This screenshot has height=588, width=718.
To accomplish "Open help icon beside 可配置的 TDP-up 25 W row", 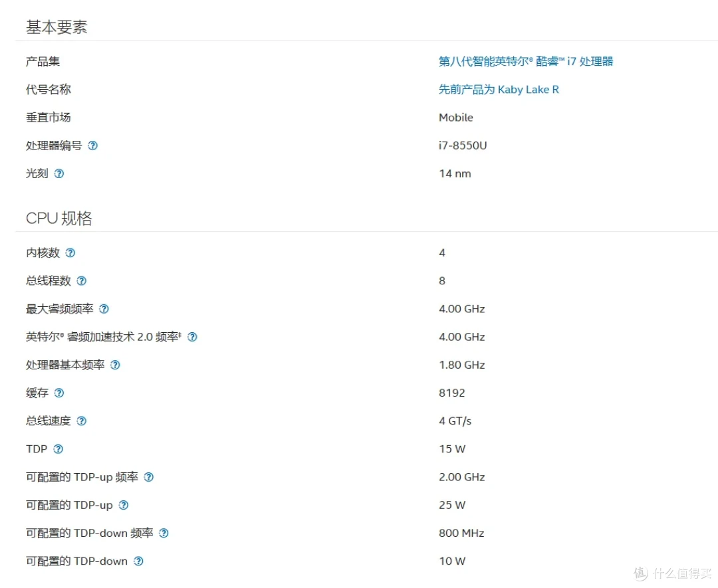I will 123,505.
